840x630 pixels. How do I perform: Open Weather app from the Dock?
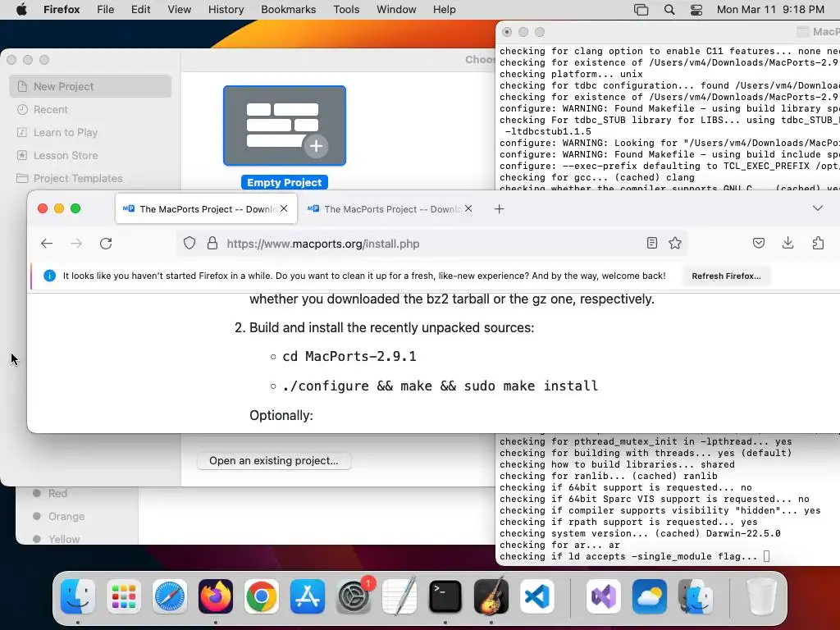650,596
